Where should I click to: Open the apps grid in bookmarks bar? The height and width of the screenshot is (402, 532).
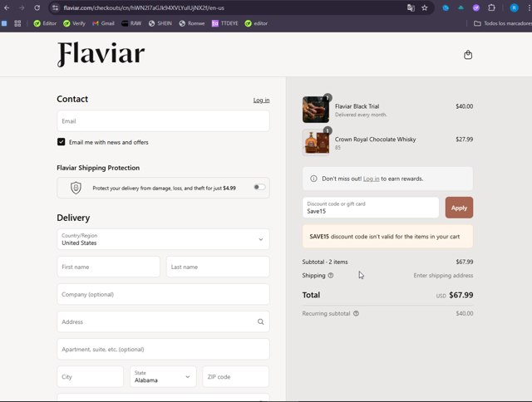point(17,23)
